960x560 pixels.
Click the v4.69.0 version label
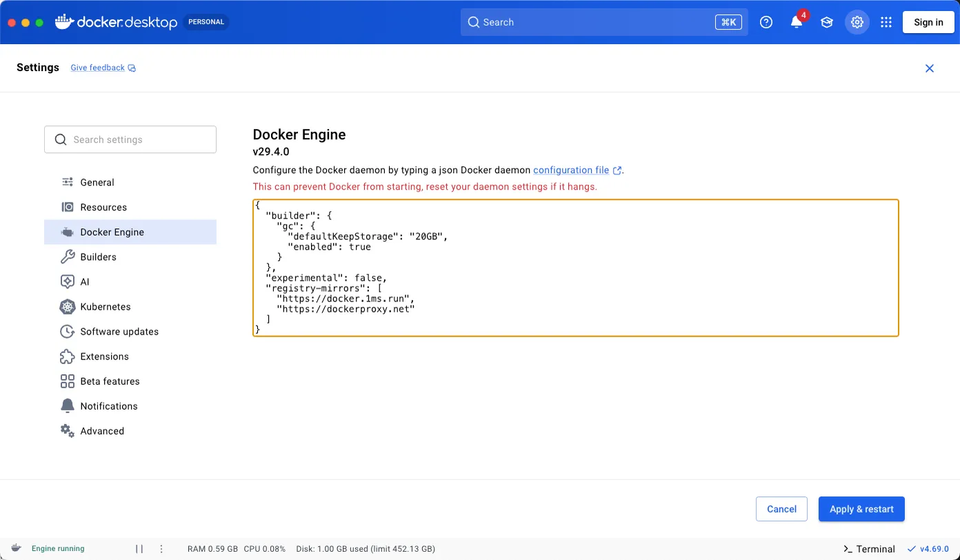pyautogui.click(x=934, y=549)
